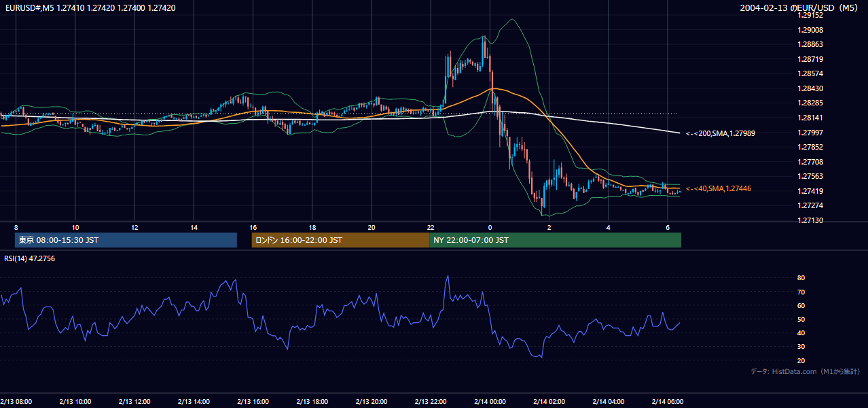Click the 1.29008 price axis label
Viewport: 868px width, 408px height.
click(810, 30)
